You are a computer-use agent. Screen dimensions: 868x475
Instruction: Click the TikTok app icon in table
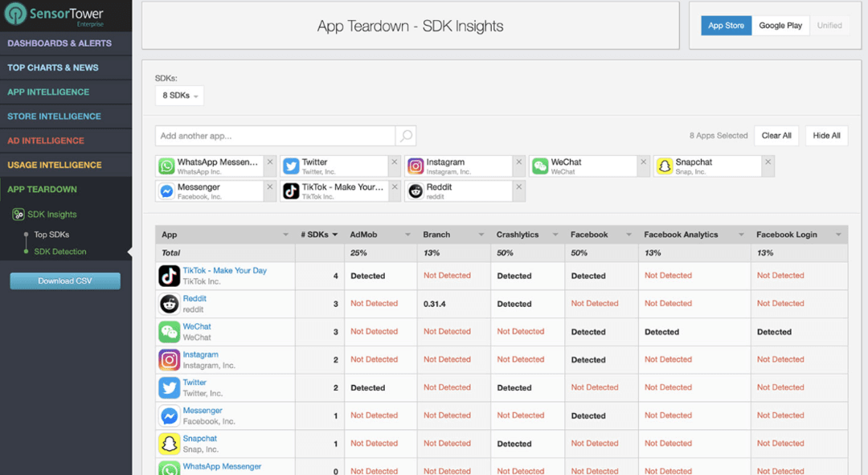click(169, 276)
